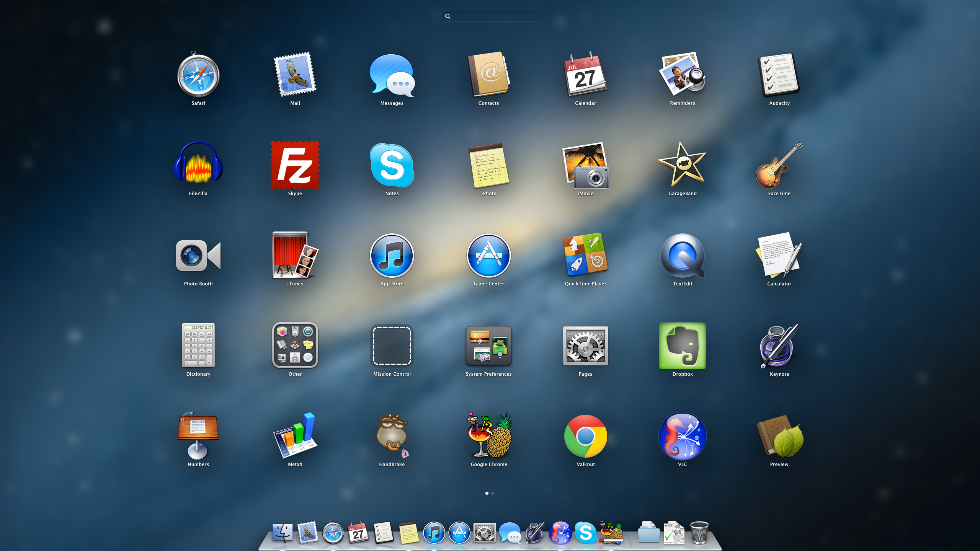Launch the Skype S icon in the Dock
The height and width of the screenshot is (551, 980).
pos(585,533)
